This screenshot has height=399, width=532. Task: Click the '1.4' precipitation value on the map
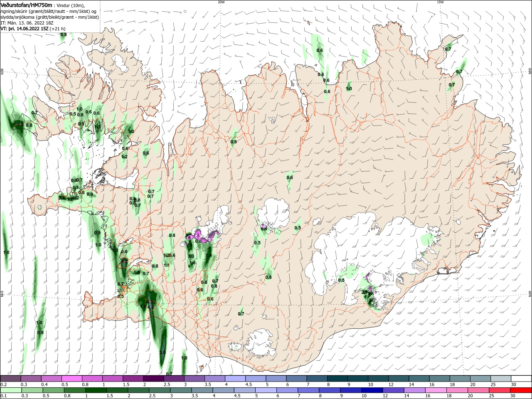[x=209, y=256]
